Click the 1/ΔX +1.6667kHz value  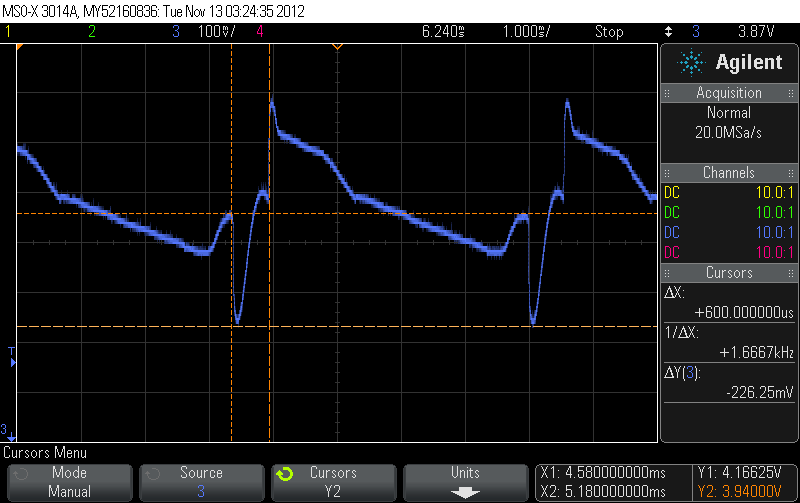[757, 353]
